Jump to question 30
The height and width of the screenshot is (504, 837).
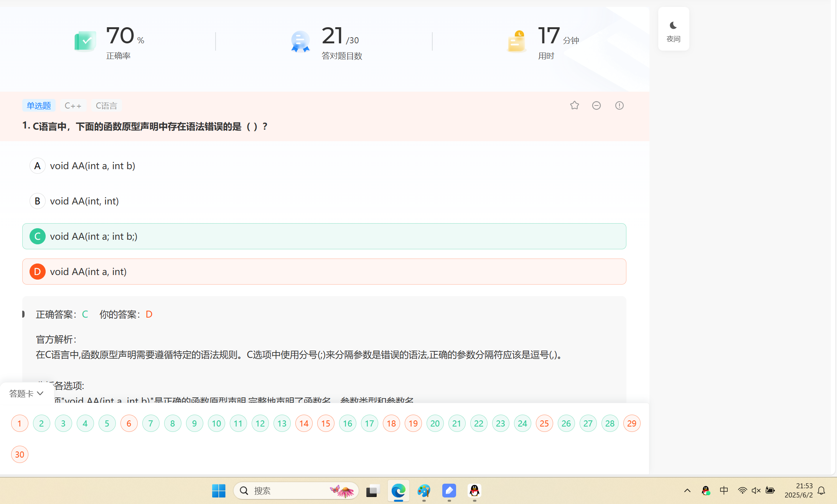point(20,455)
